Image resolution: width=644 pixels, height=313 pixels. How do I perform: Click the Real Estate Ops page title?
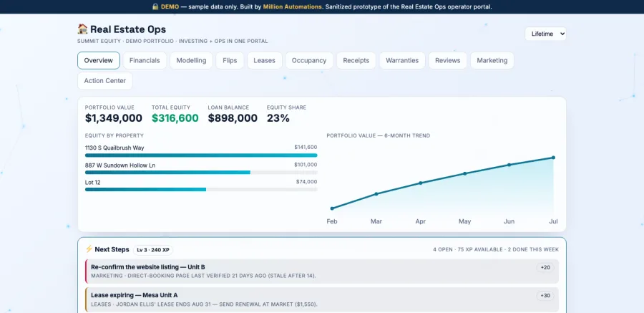pos(128,29)
